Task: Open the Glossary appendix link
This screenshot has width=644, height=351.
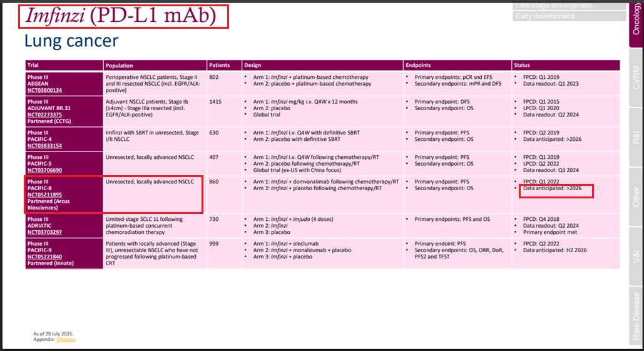Action: [66, 340]
